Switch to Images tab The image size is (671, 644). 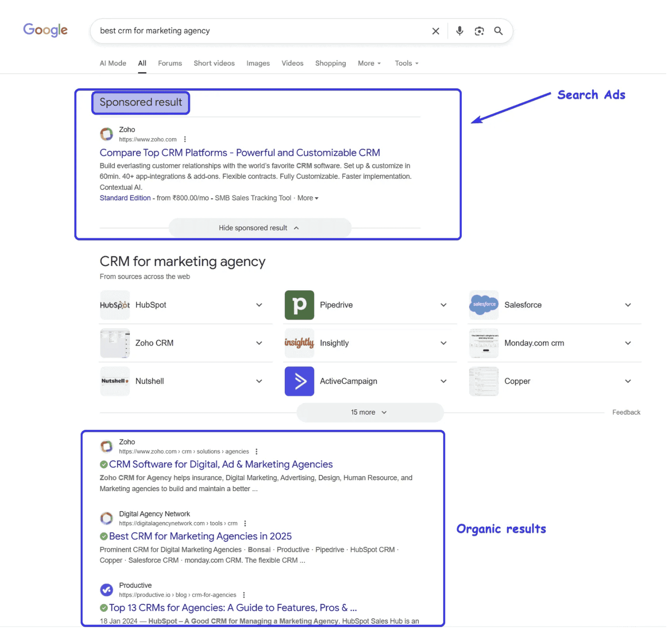pos(258,63)
